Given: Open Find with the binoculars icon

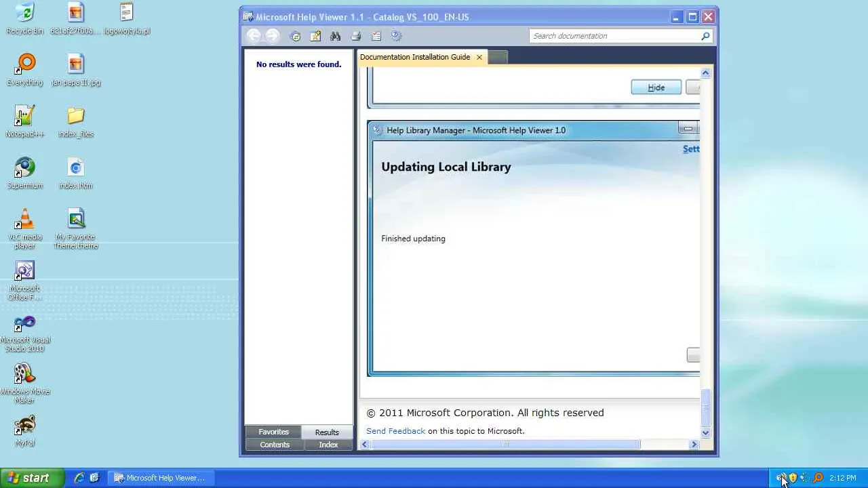Looking at the screenshot, I should tap(335, 37).
